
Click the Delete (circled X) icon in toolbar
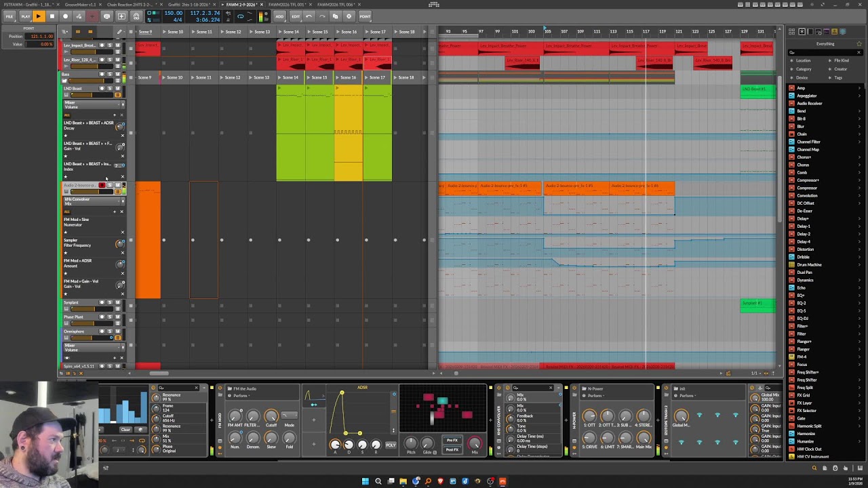(x=349, y=16)
